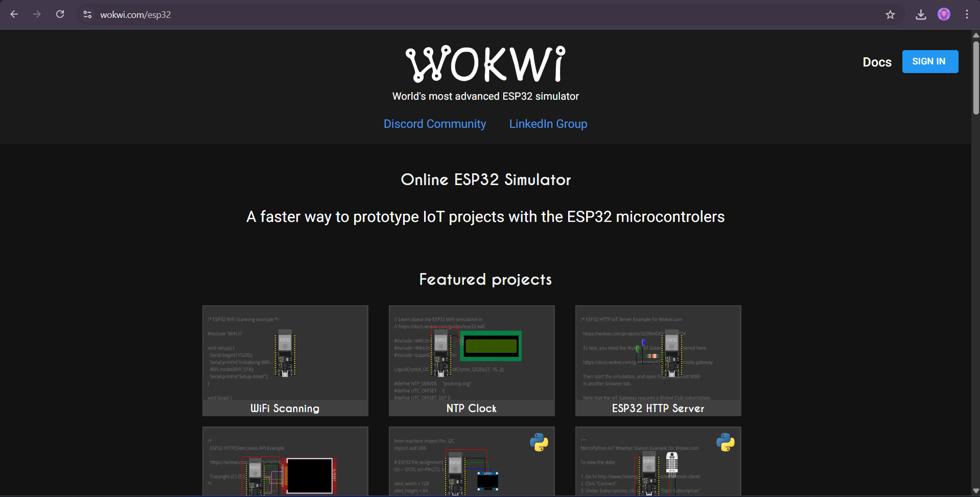980x497 pixels.
Task: Click the WiFi Scanning title label
Action: (285, 408)
